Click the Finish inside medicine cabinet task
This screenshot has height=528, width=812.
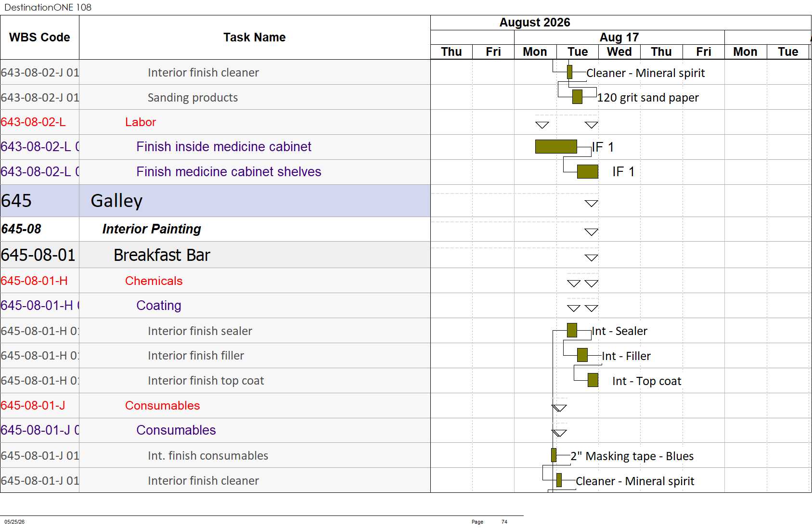(x=224, y=147)
